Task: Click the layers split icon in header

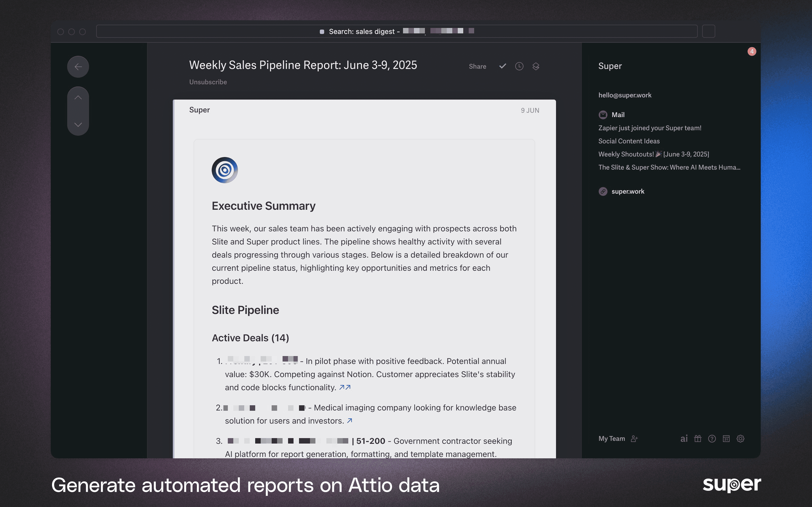Action: click(536, 66)
